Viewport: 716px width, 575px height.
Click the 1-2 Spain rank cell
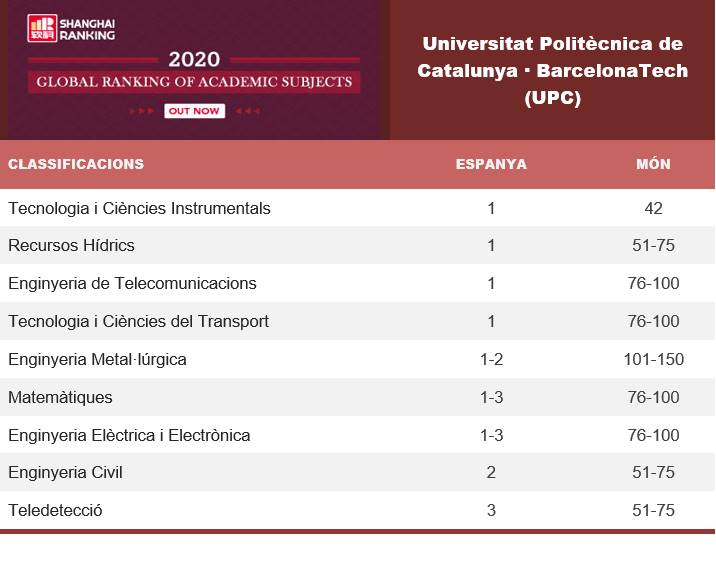[491, 360]
